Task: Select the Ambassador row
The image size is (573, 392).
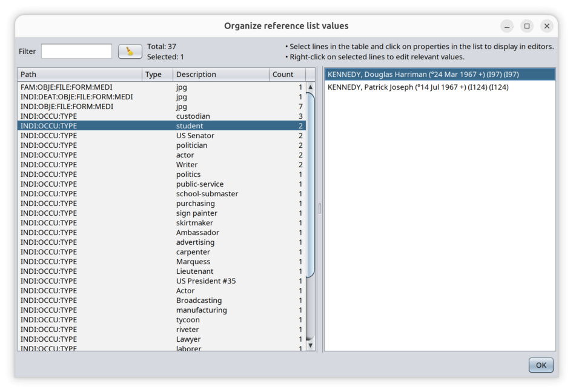Action: [x=162, y=233]
